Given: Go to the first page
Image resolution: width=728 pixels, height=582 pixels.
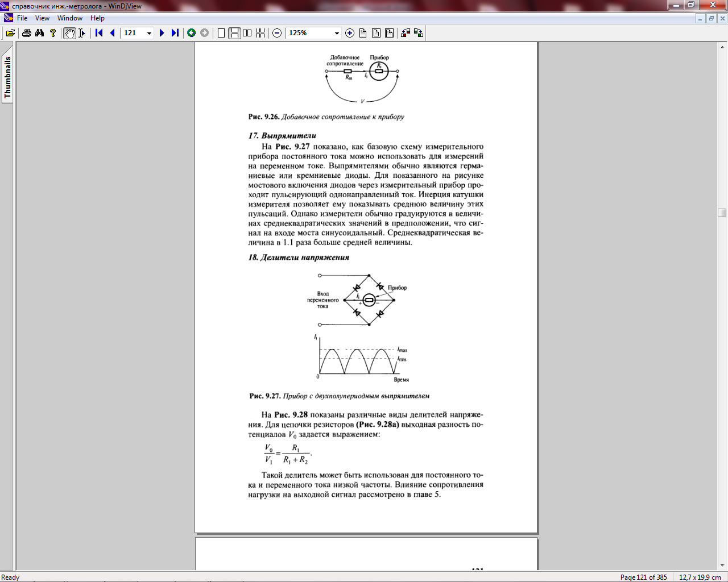Looking at the screenshot, I should point(99,33).
